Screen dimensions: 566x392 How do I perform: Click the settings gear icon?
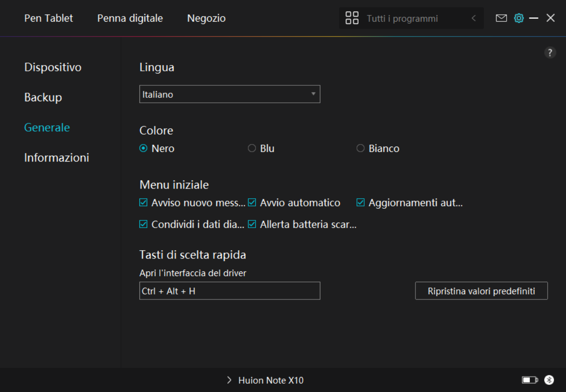coord(519,18)
